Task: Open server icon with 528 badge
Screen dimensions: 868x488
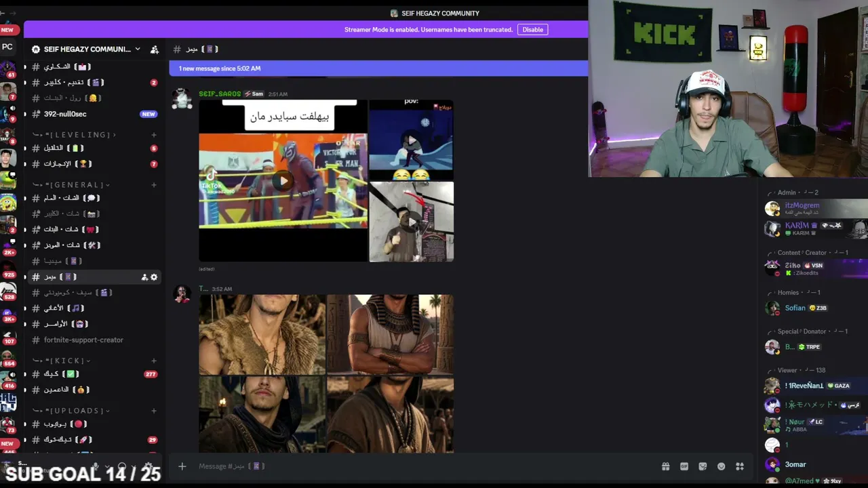Action: (7, 291)
